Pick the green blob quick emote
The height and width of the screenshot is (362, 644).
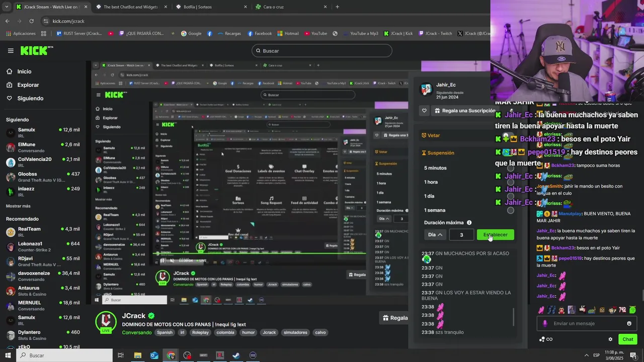[x=632, y=310]
